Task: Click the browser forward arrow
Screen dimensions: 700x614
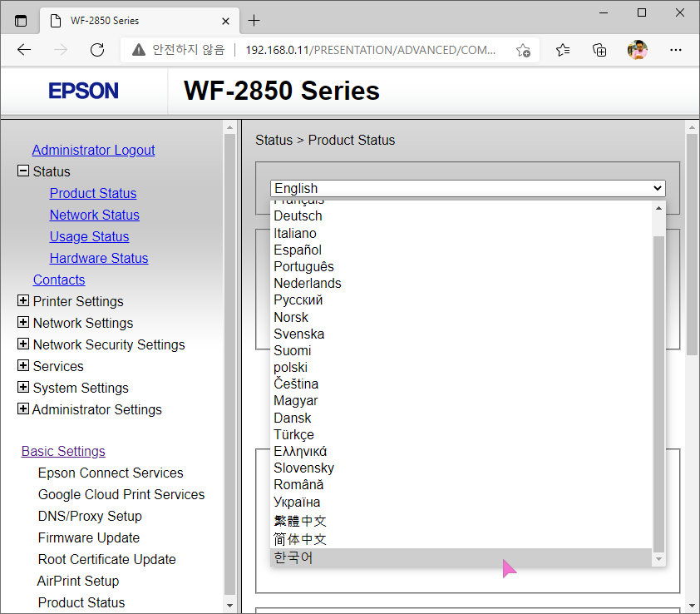Action: [x=60, y=50]
